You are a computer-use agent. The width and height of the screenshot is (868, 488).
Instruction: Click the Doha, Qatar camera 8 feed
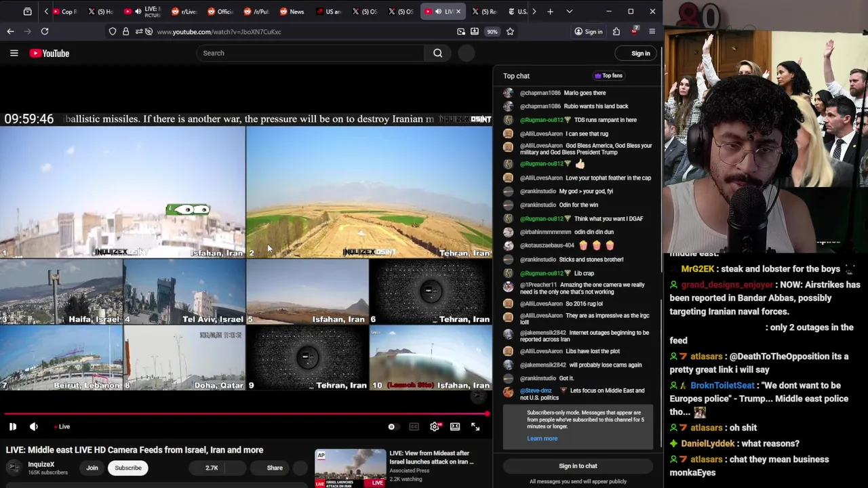pyautogui.click(x=184, y=359)
